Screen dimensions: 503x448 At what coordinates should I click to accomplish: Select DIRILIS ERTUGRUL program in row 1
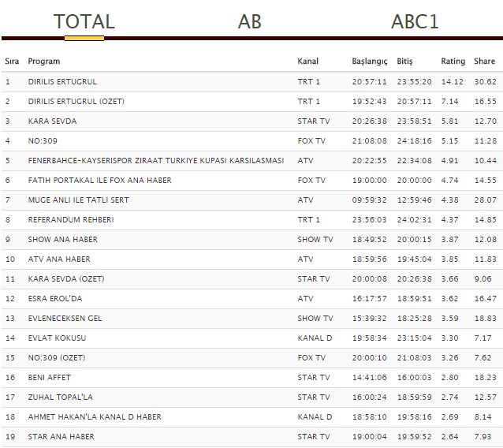tap(62, 82)
